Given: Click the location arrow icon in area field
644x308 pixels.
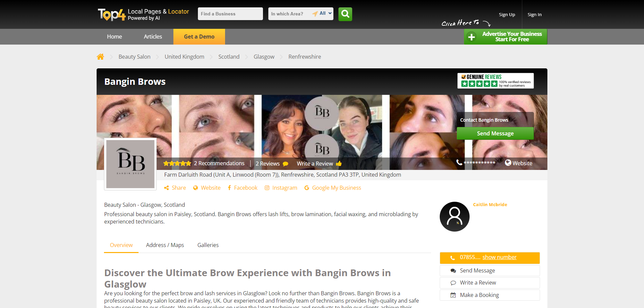Looking at the screenshot, I should (315, 14).
